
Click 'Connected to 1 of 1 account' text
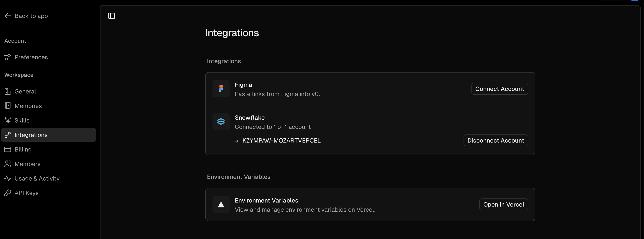point(272,127)
